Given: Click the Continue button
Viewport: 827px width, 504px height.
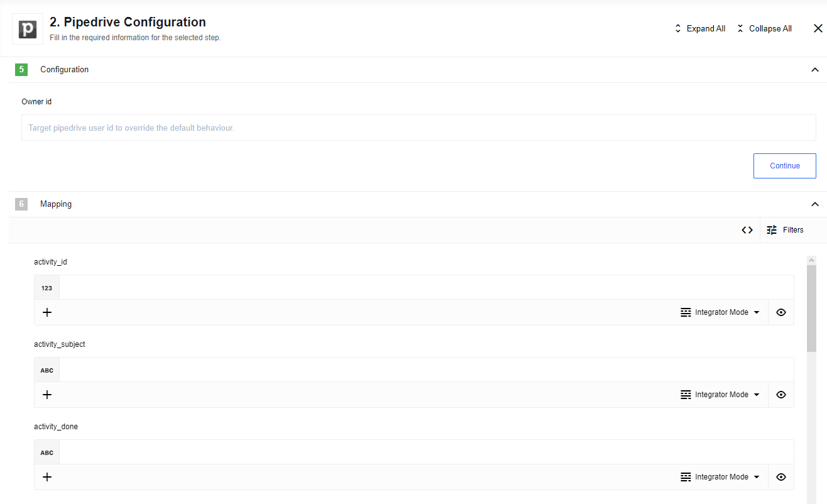Looking at the screenshot, I should pyautogui.click(x=785, y=166).
